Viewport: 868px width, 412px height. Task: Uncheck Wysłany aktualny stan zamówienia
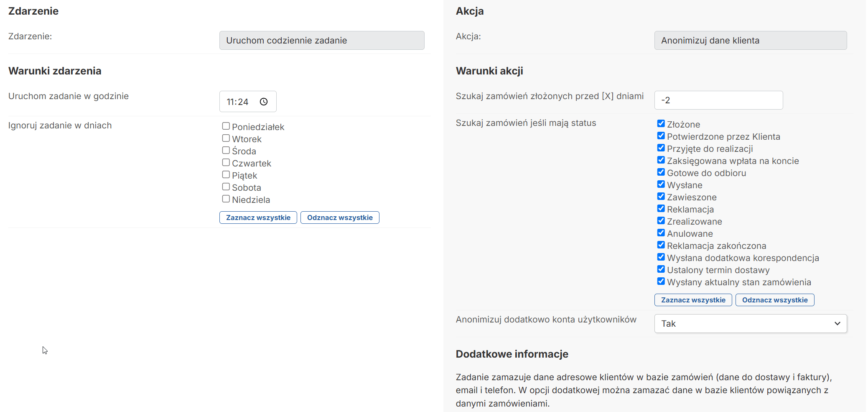(661, 281)
